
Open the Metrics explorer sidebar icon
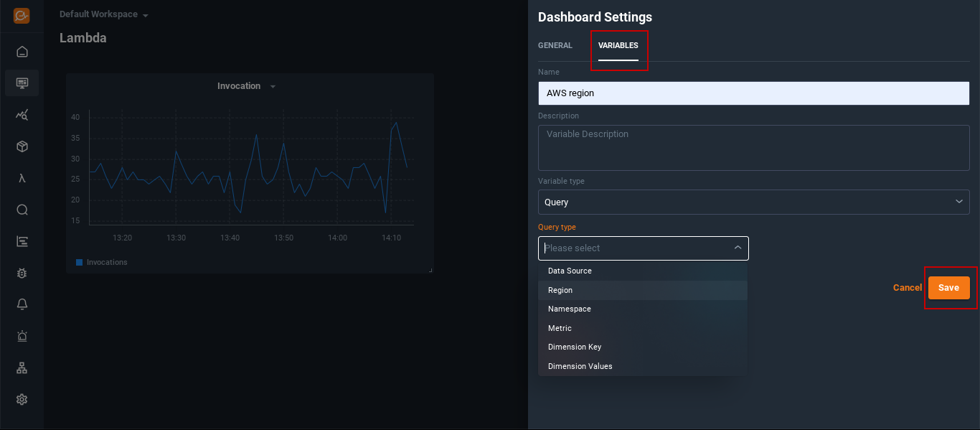pyautogui.click(x=22, y=114)
